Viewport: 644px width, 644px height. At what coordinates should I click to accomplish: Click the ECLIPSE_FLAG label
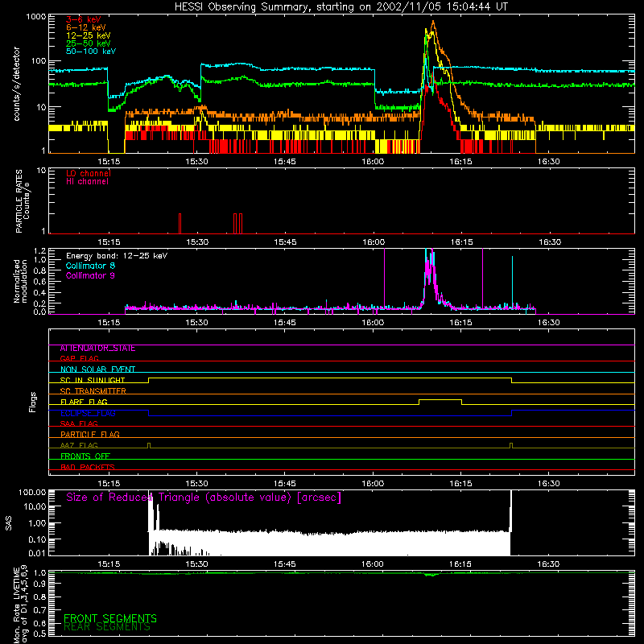coord(88,413)
